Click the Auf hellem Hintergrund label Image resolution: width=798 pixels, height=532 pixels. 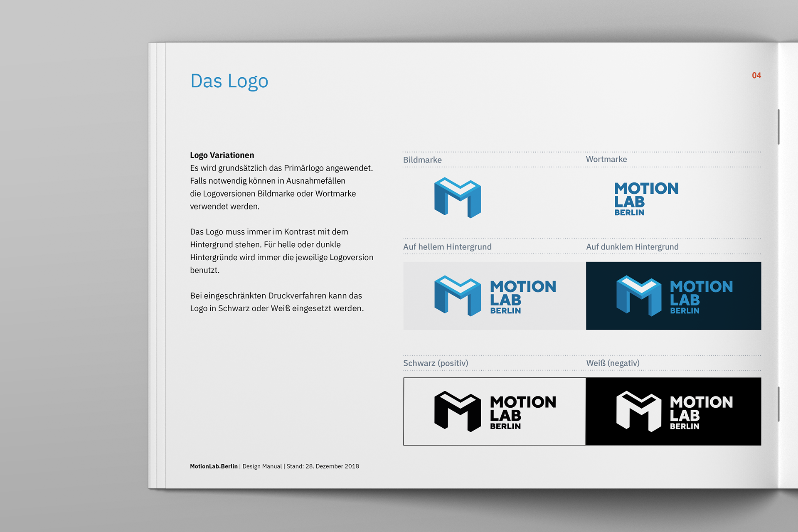(x=447, y=247)
